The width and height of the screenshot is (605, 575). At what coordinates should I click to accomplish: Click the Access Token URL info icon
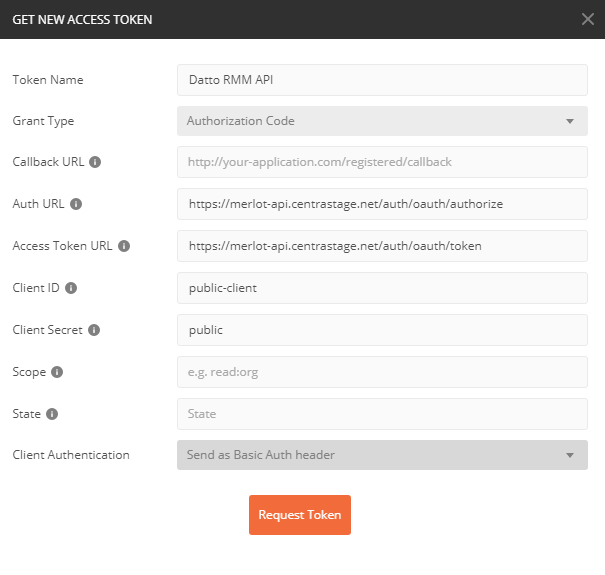pos(124,246)
